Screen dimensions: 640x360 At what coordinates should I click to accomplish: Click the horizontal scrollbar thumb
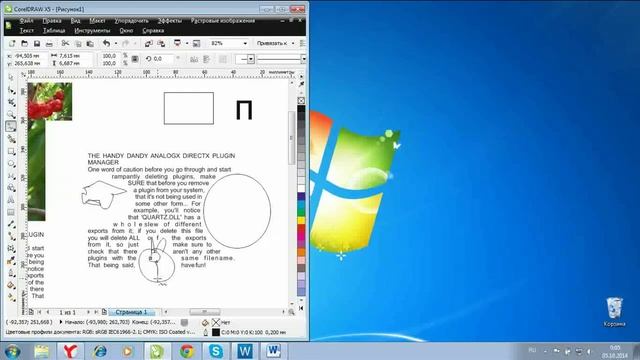point(205,312)
